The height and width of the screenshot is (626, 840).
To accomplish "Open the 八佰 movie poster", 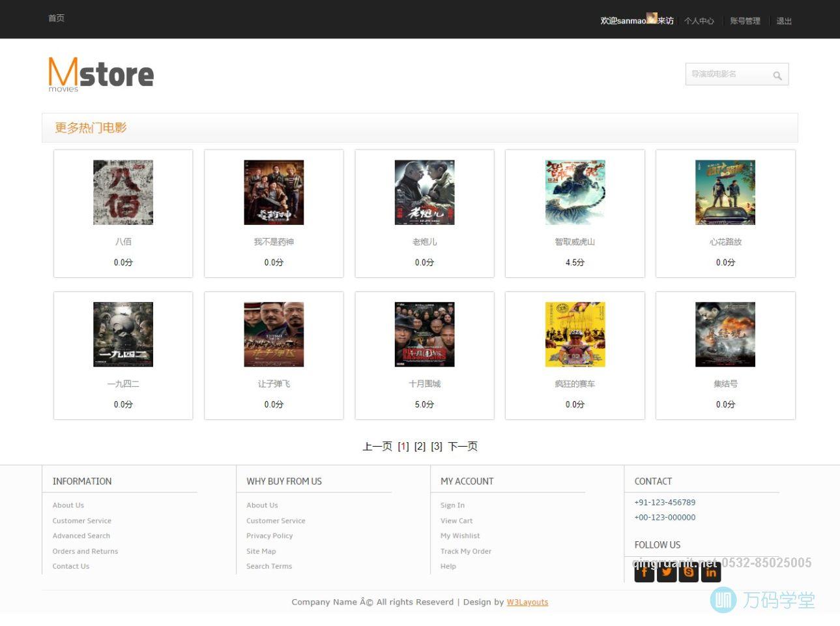I will click(123, 192).
